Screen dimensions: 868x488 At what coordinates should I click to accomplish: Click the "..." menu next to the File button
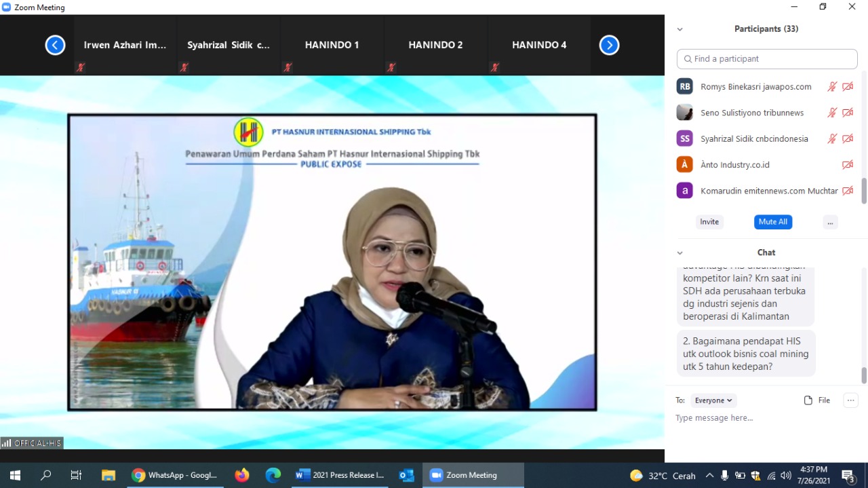pyautogui.click(x=850, y=400)
